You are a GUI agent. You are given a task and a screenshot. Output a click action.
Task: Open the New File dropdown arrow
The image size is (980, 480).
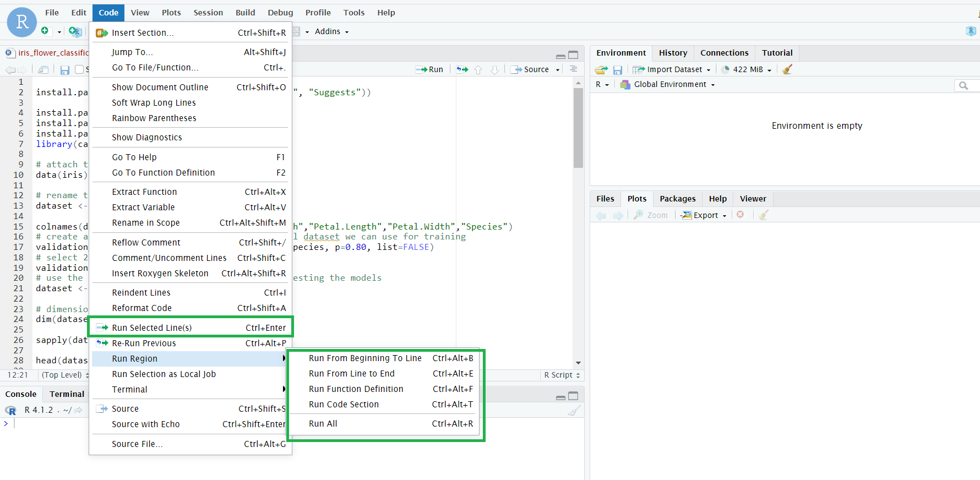pyautogui.click(x=59, y=32)
